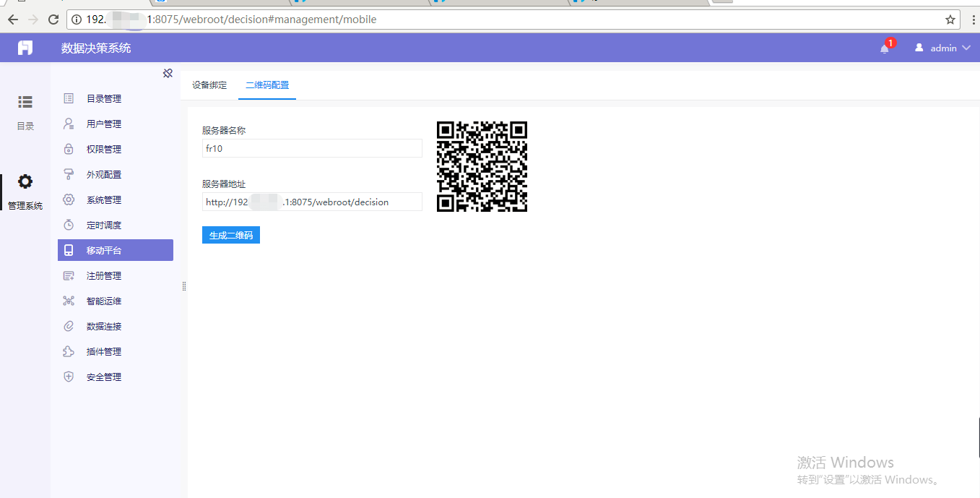Expand the admin account dropdown arrow

tap(966, 48)
